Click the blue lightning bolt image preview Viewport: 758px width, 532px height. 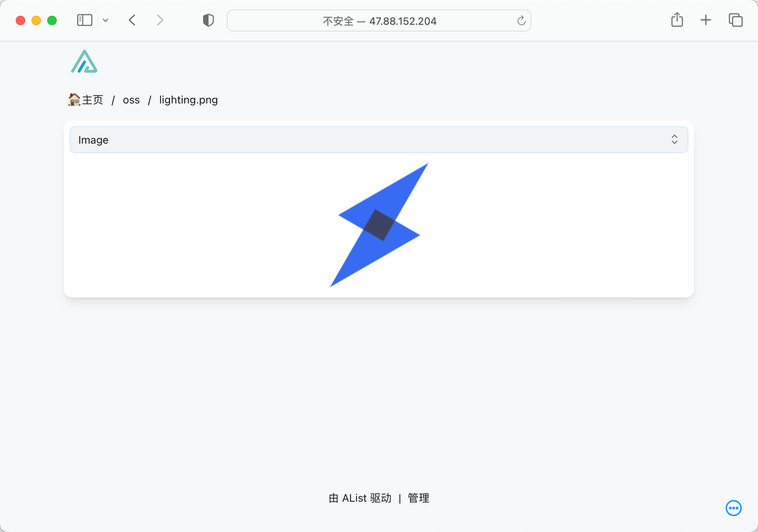(x=379, y=225)
